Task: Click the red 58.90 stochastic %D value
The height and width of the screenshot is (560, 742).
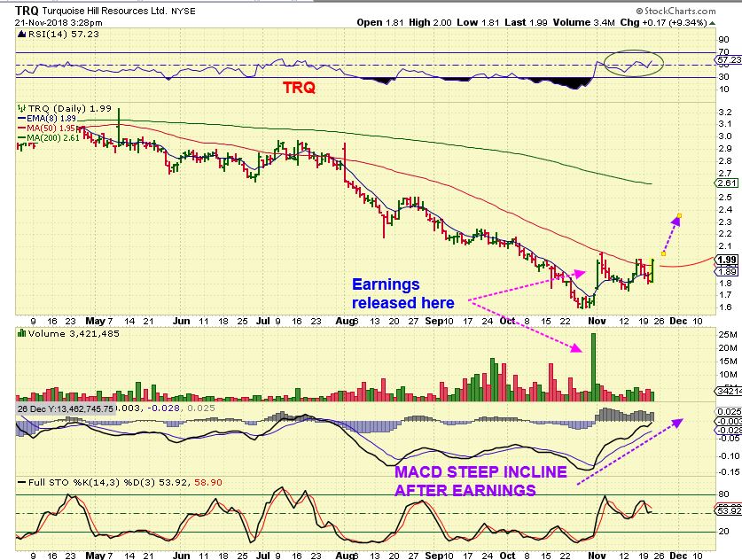Action: click(x=209, y=482)
